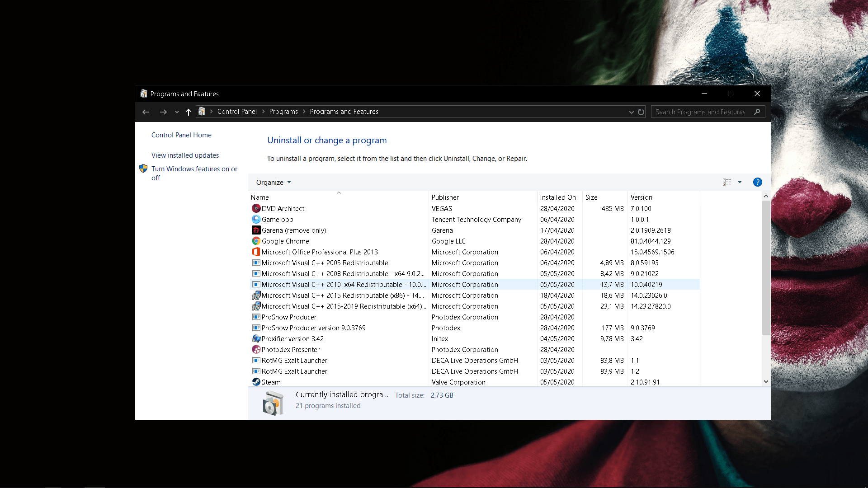
Task: Open the more view options dropdown arrow
Action: point(740,182)
